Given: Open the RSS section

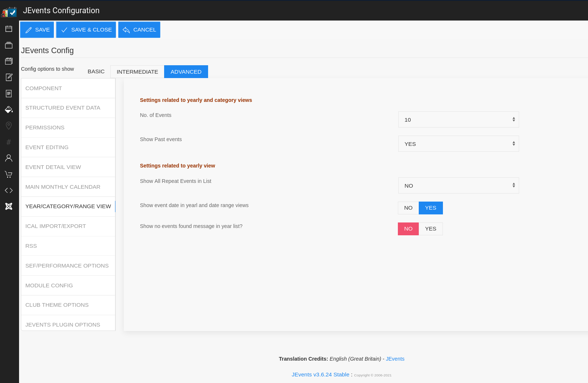Looking at the screenshot, I should 68,246.
